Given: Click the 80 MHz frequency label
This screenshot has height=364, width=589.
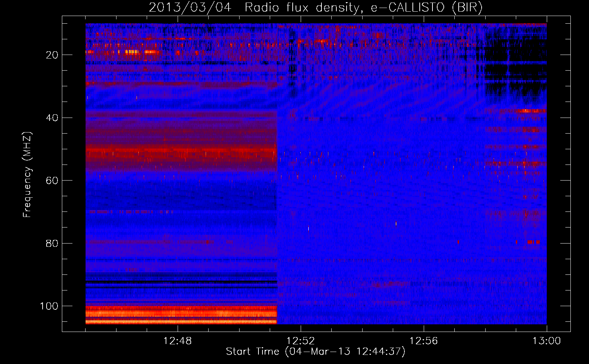Looking at the screenshot, I should tap(52, 244).
